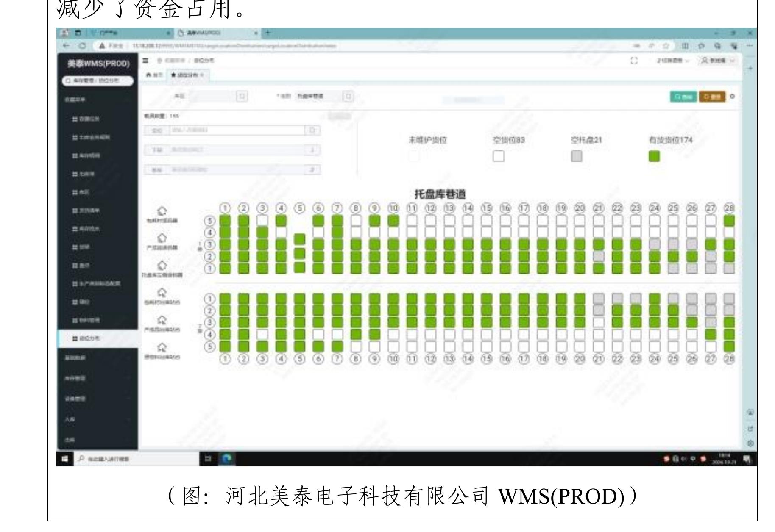Click the 未维护货位 legend label
775x532 pixels.
(x=427, y=140)
